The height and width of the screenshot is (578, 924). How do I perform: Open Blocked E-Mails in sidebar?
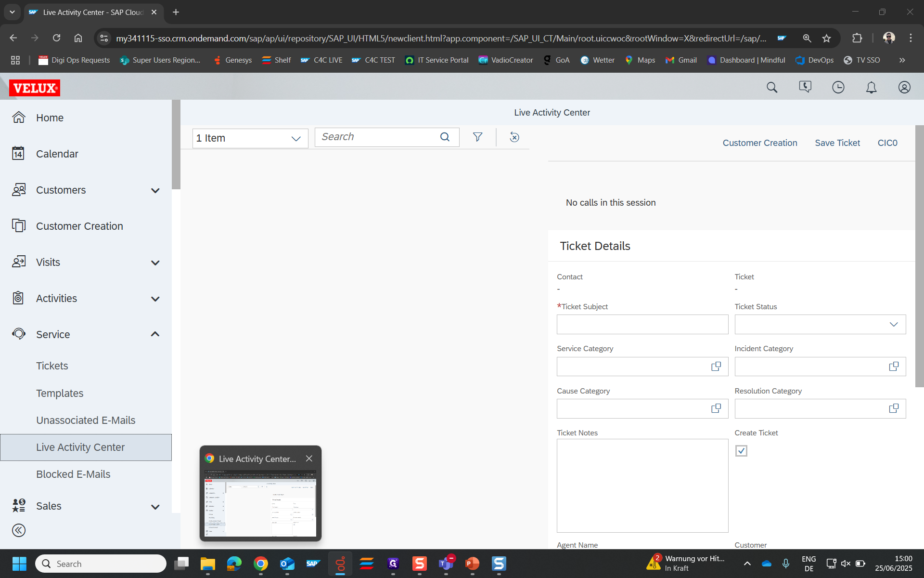pos(73,474)
